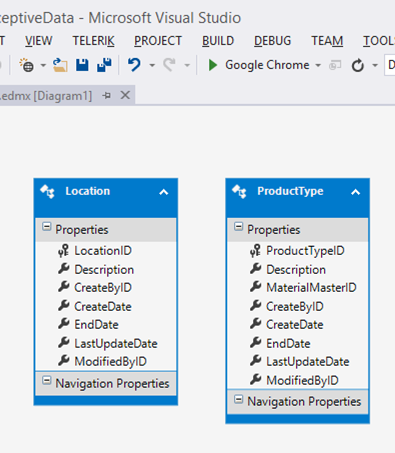This screenshot has height=453, width=395.
Task: Open the Redo history dropdown arrow
Action: point(187,65)
